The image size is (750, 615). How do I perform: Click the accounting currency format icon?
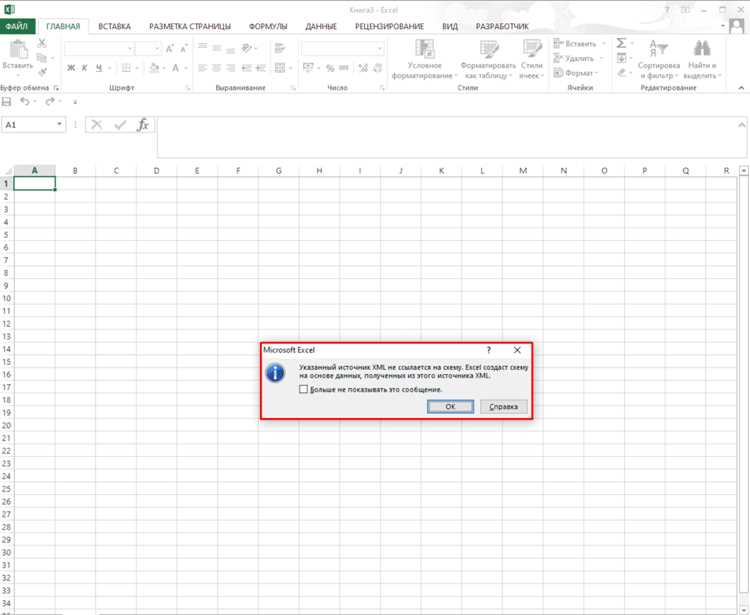point(308,68)
